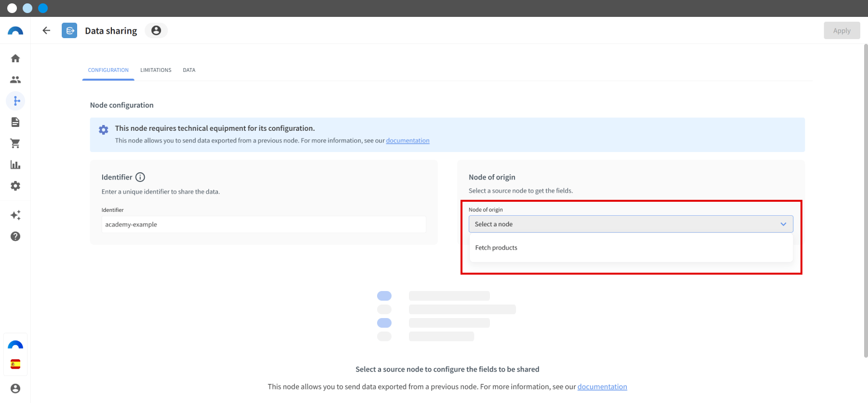
Task: Open the bar chart analytics icon
Action: coord(15,165)
